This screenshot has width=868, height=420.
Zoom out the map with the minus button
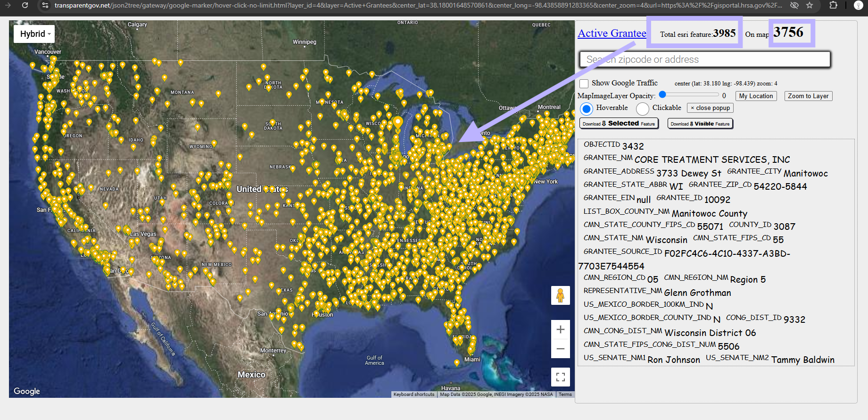pos(560,349)
